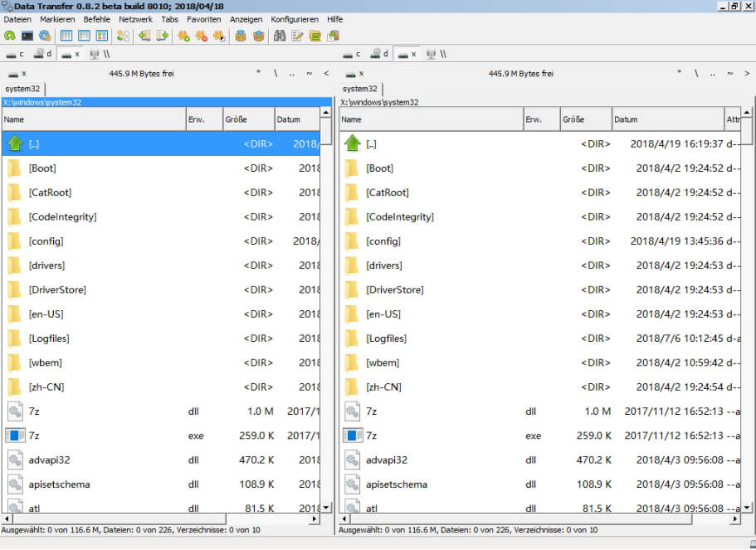Click the left panel home ~ button
Screen dimensions: 756x550
(309, 73)
